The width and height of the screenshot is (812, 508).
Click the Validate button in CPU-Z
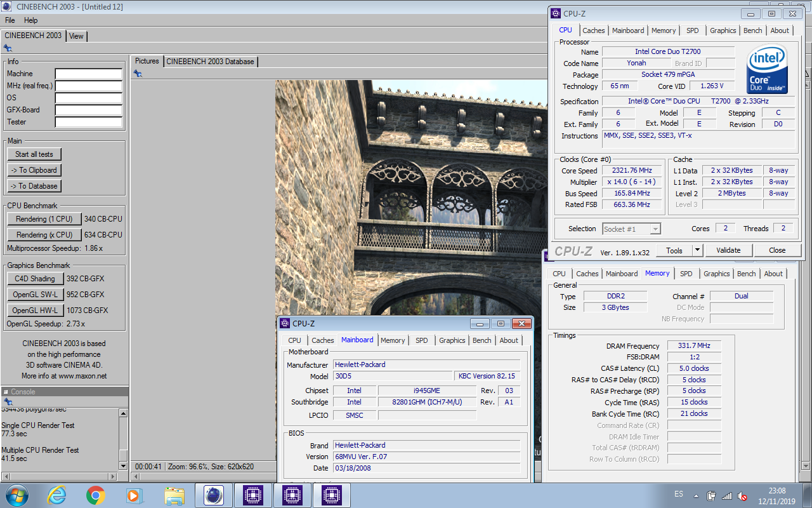pyautogui.click(x=728, y=250)
